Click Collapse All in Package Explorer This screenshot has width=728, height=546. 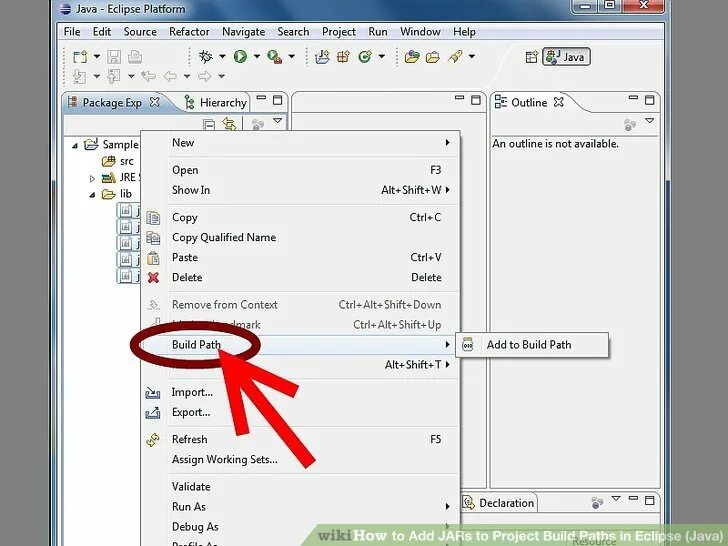209,124
